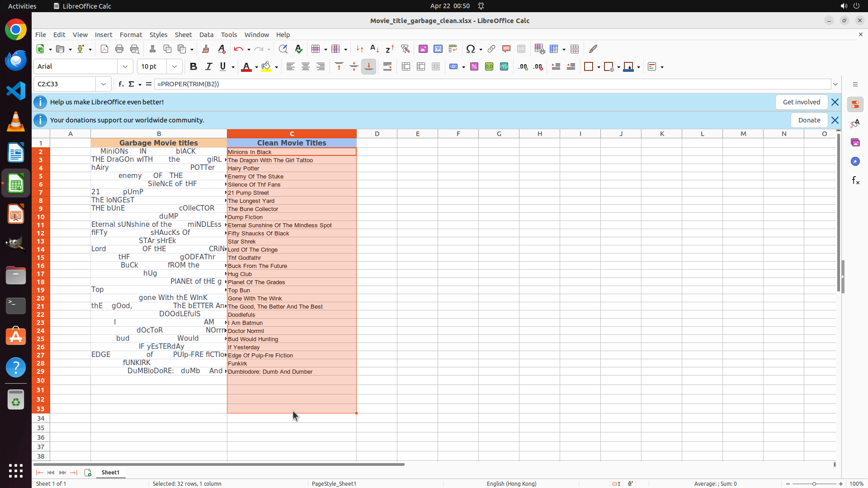868x488 pixels.
Task: Click the Export as PDF icon
Action: pos(104,49)
